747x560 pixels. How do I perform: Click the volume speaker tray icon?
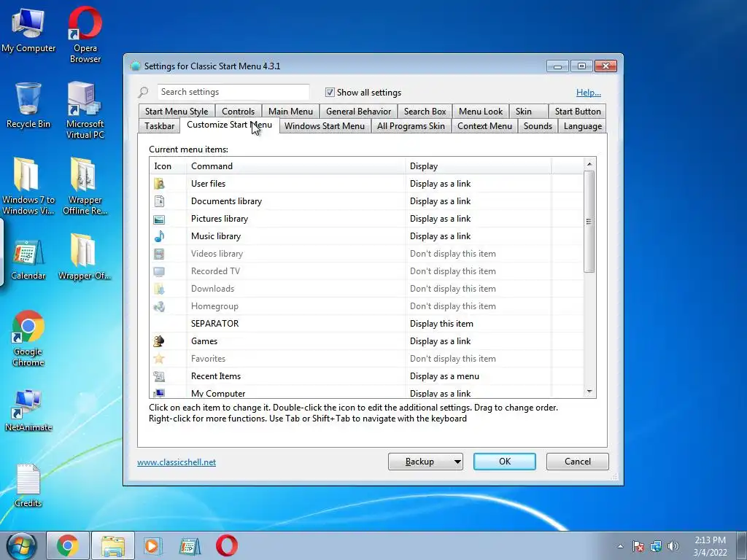click(673, 546)
